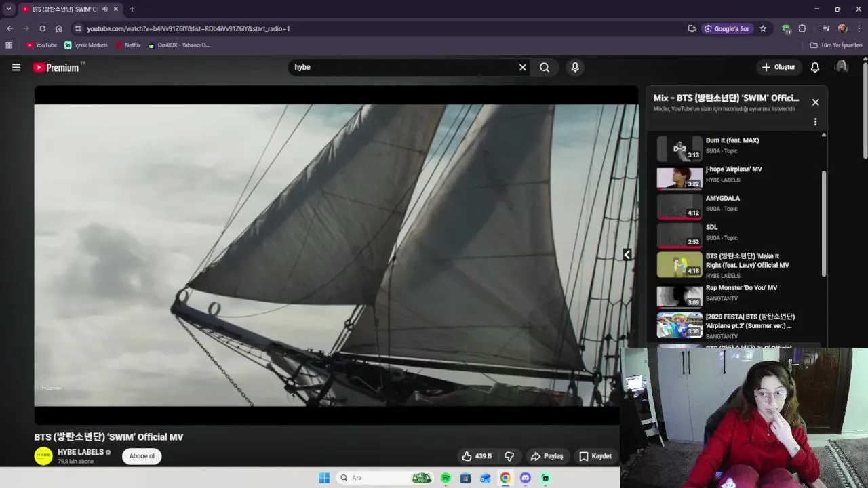Click the Oluştur create button
Image resolution: width=868 pixels, height=488 pixels.
pos(778,67)
